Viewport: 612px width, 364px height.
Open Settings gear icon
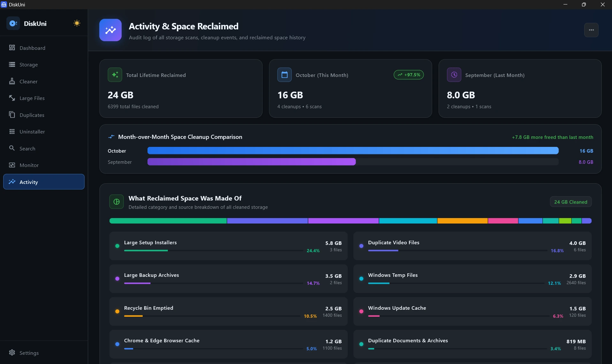click(12, 353)
